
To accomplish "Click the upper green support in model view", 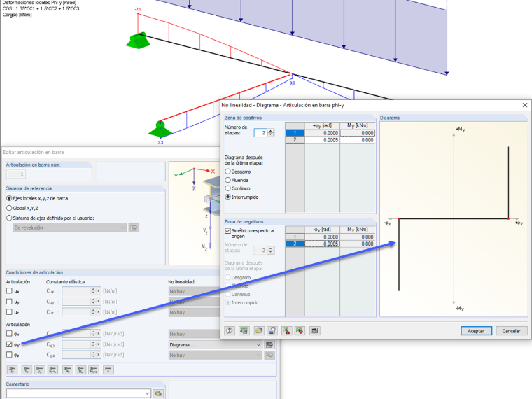I will tap(139, 41).
